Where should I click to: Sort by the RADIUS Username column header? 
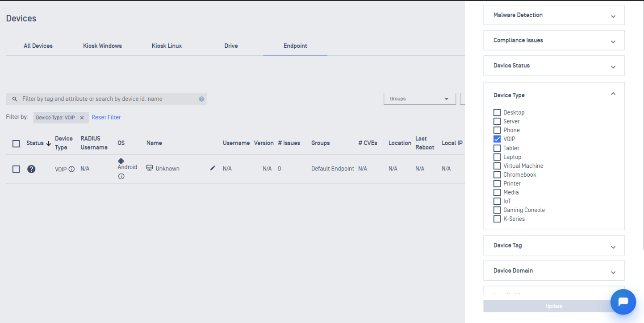[x=94, y=143]
